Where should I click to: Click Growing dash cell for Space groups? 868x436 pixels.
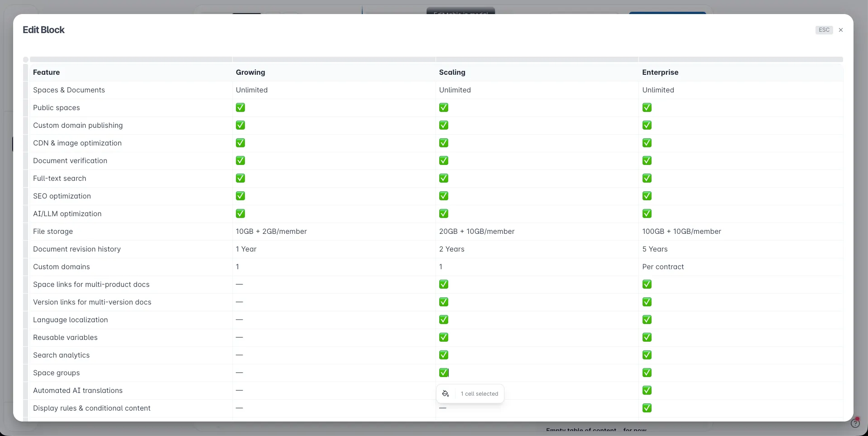[x=334, y=373]
